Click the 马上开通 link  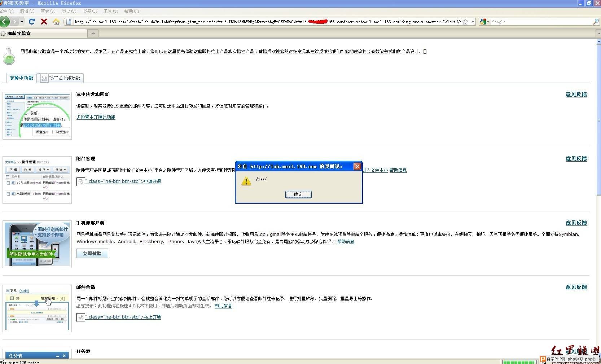click(x=153, y=317)
